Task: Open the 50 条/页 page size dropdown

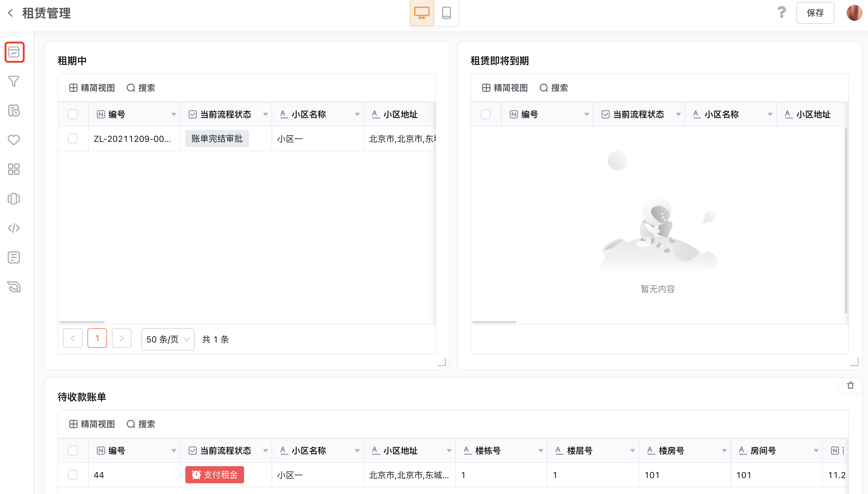Action: (x=168, y=339)
